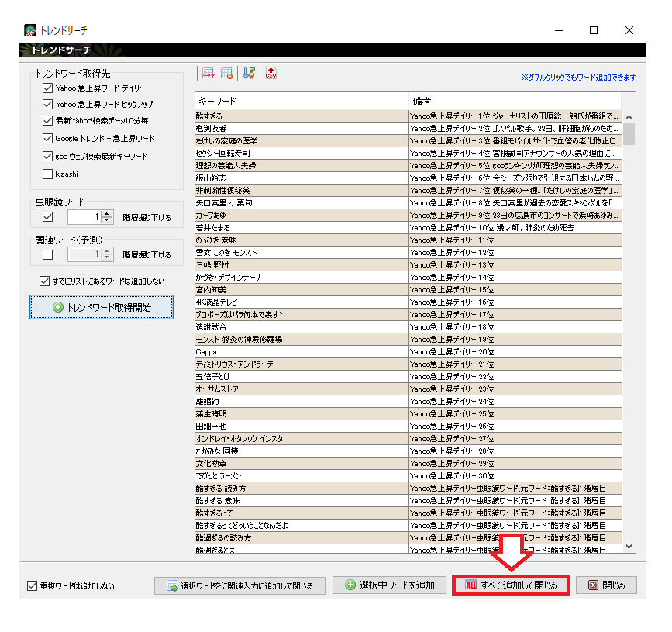The height and width of the screenshot is (632, 672).
Task: Enable the 関連ワード(予測) checkbox
Action: (x=47, y=254)
